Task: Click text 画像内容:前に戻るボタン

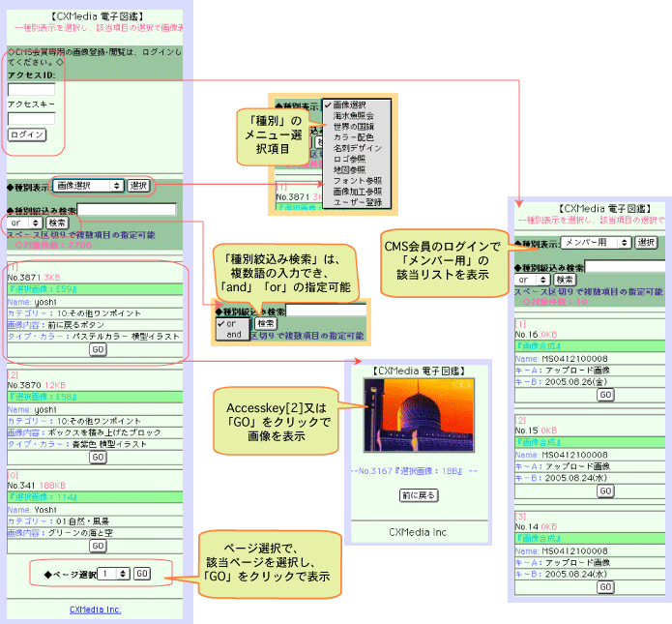Action: click(x=56, y=325)
